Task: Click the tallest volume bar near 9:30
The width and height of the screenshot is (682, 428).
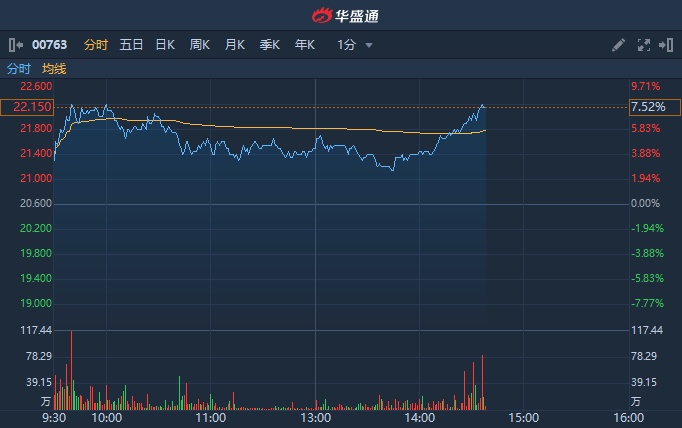Action: click(72, 370)
